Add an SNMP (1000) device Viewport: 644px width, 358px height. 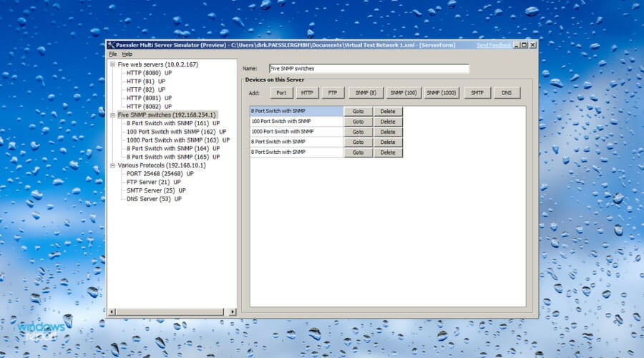click(441, 93)
